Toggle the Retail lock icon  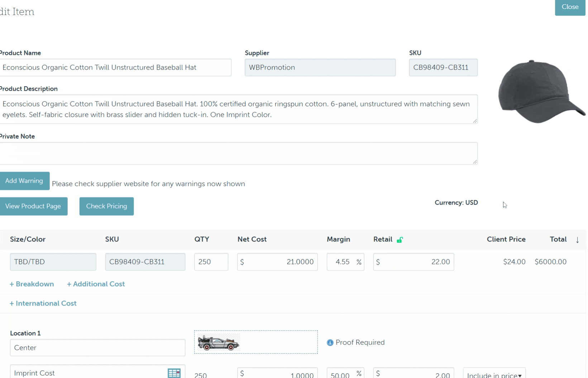[400, 240]
